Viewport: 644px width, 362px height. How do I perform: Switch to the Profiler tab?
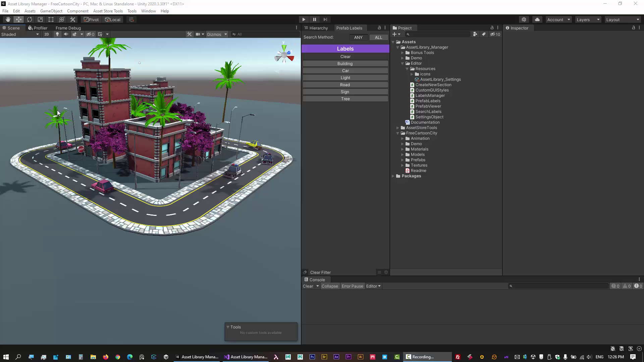pos(38,28)
